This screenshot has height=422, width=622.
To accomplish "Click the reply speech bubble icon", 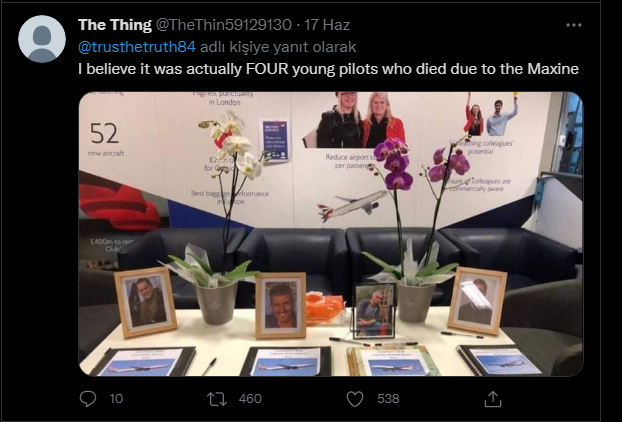I will click(x=87, y=398).
